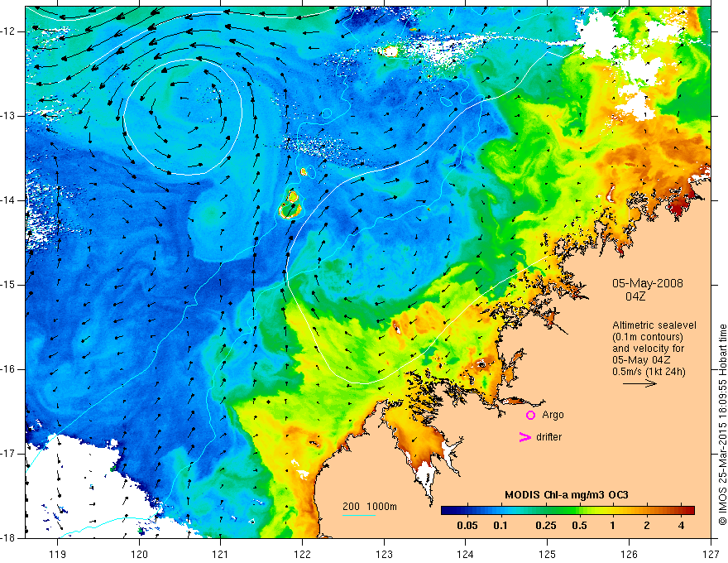The width and height of the screenshot is (728, 563).
Task: Click the -12 latitude axis label
Action: pos(9,31)
